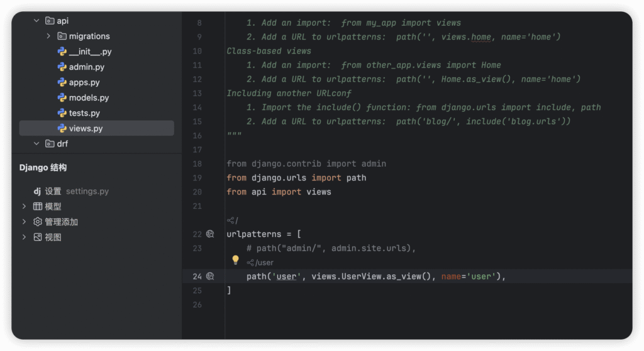Click the URL gutter icon on line 22
644x351 pixels.
coord(210,234)
